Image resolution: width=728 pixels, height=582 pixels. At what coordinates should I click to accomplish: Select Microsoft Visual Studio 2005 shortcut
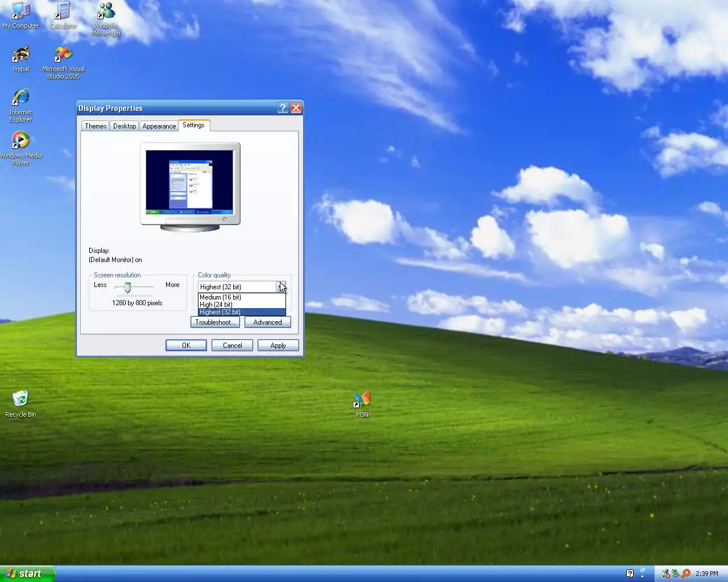[63, 63]
